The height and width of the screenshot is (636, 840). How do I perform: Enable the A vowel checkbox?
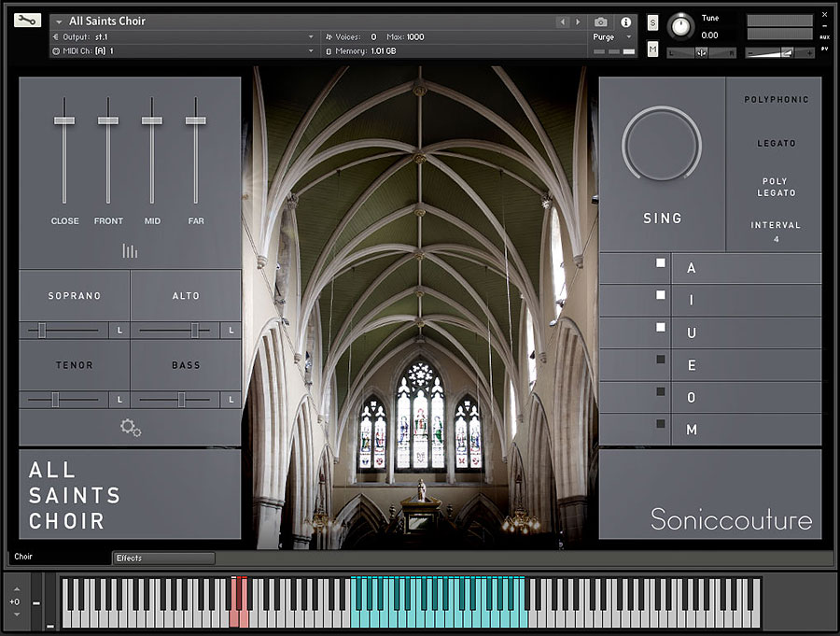661,263
